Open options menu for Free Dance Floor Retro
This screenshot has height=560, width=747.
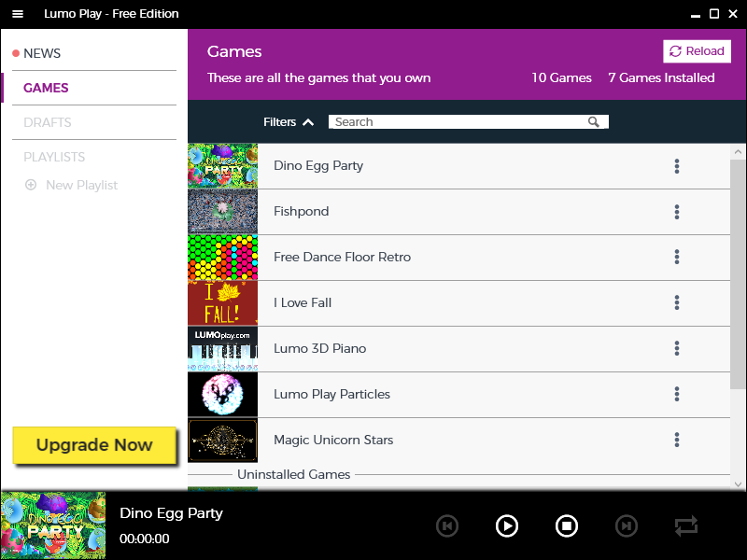point(676,258)
